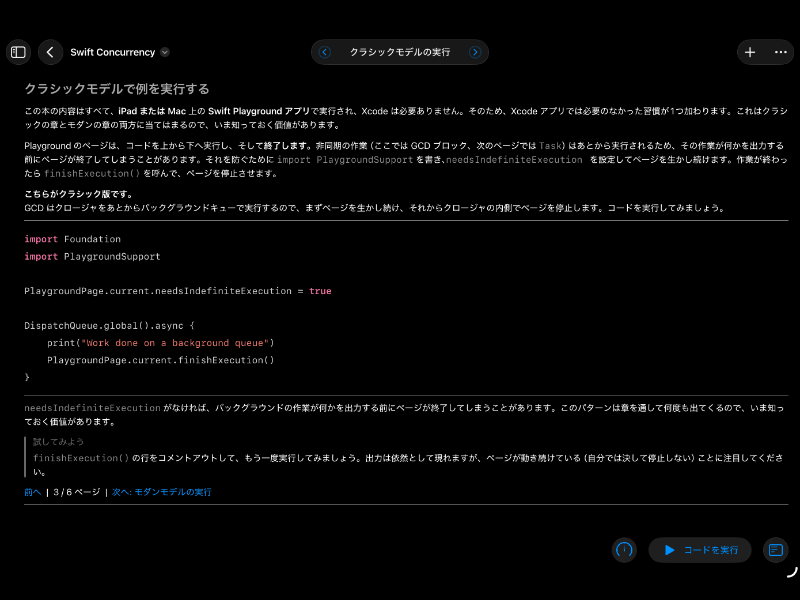800x600 pixels.
Task: Click the PlaygroundPage.current.finishExecution() code line
Action: pyautogui.click(x=161, y=360)
